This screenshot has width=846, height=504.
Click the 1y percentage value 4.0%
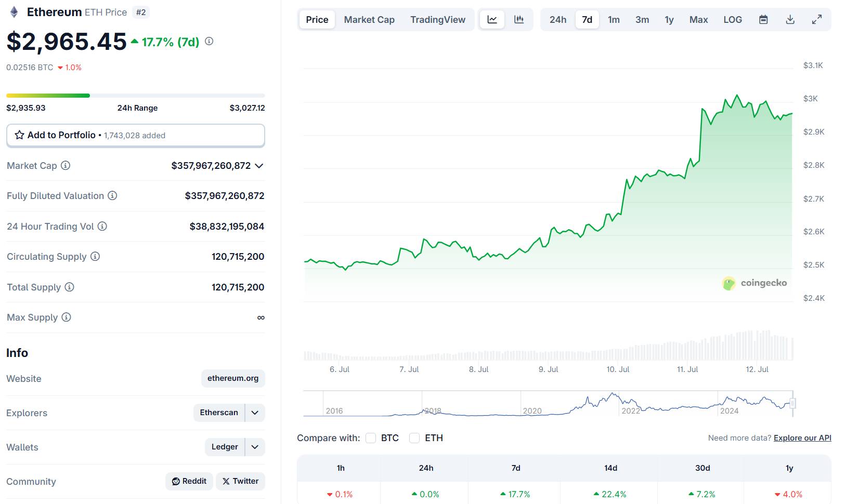792,494
